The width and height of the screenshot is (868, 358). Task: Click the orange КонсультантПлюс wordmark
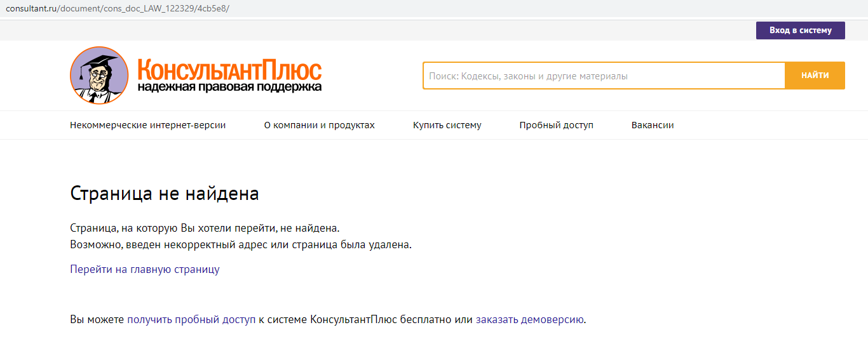click(x=229, y=69)
